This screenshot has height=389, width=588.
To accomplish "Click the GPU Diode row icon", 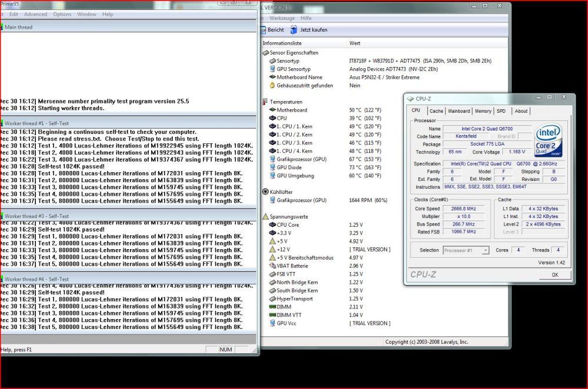I will [x=273, y=167].
